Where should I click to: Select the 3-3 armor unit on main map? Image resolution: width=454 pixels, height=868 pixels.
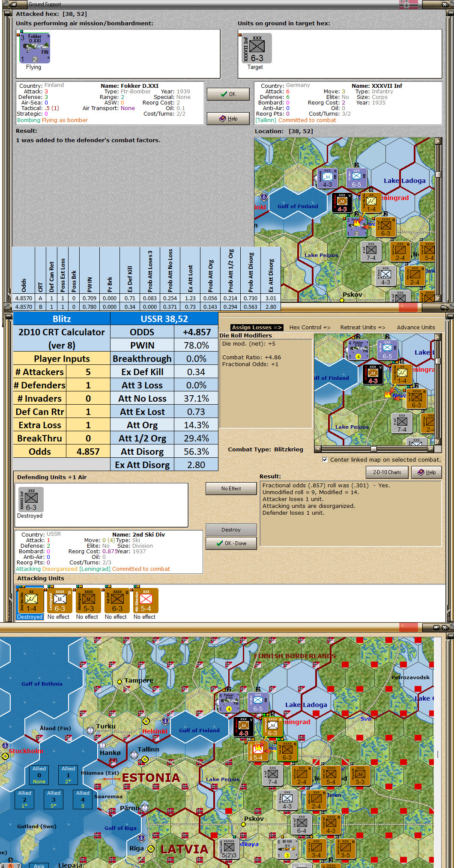coord(360,776)
